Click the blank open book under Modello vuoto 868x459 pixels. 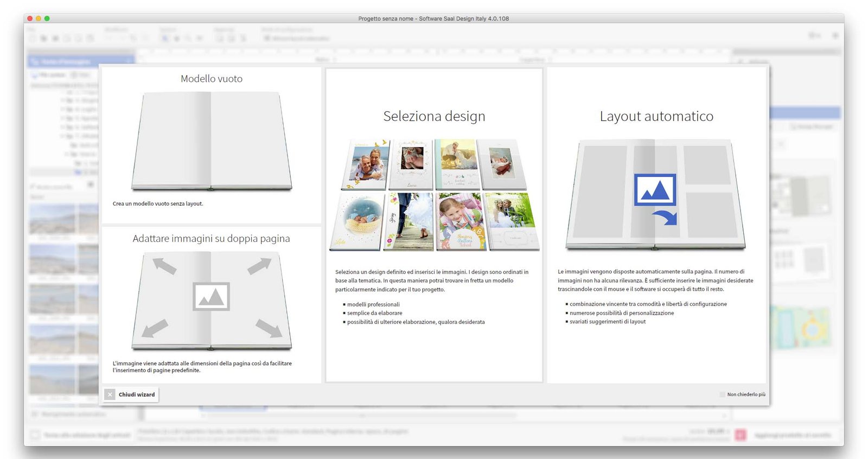(212, 141)
